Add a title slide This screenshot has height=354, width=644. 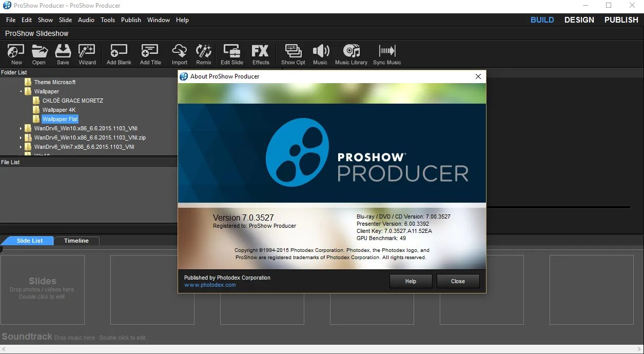(150, 54)
